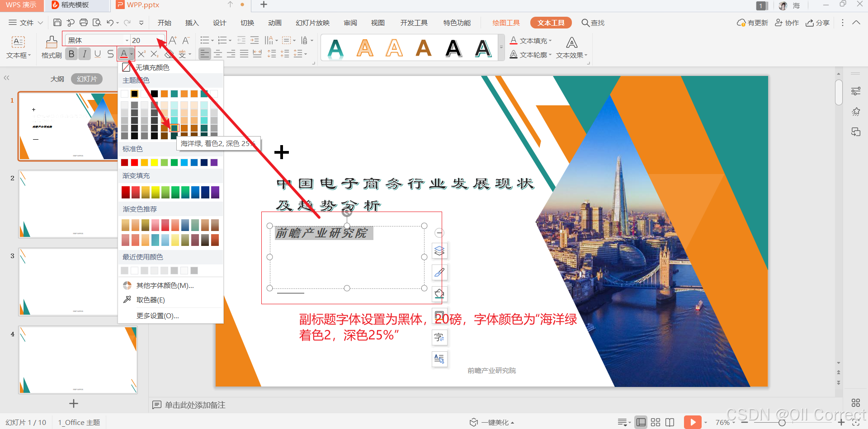
Task: Open the 动画 ribbon tab
Action: [x=275, y=23]
